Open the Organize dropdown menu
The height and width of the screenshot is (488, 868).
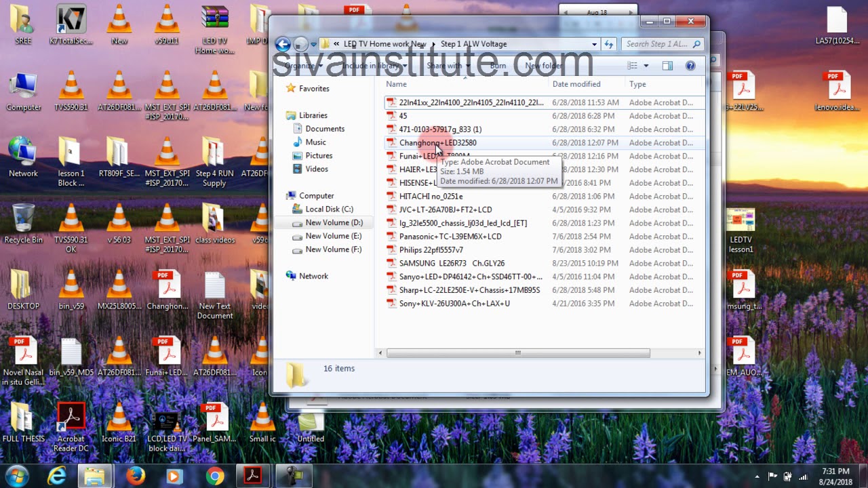pos(303,66)
